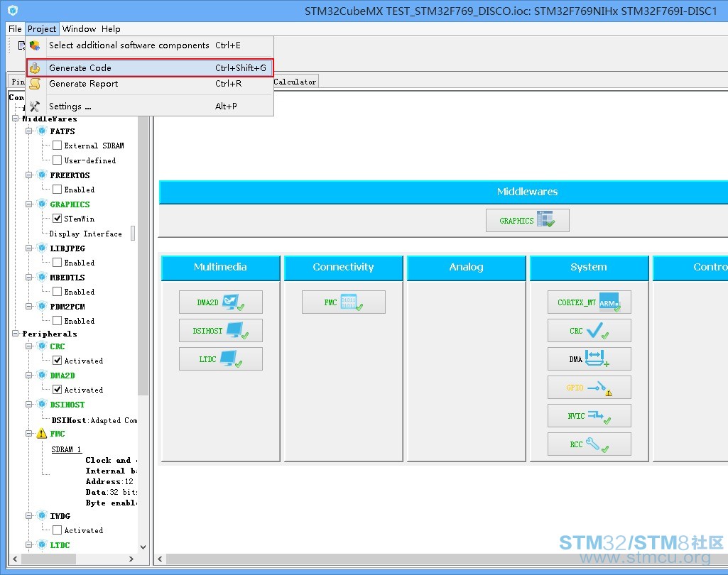
Task: Open the Help menu
Action: [111, 29]
